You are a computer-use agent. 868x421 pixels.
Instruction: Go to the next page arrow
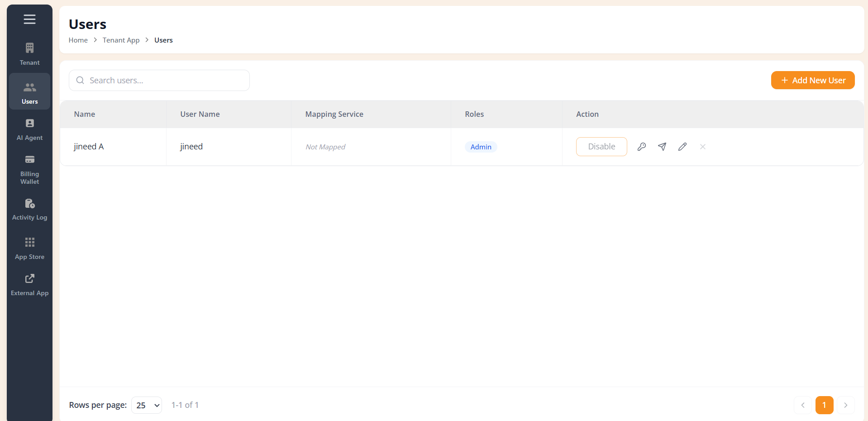(845, 405)
